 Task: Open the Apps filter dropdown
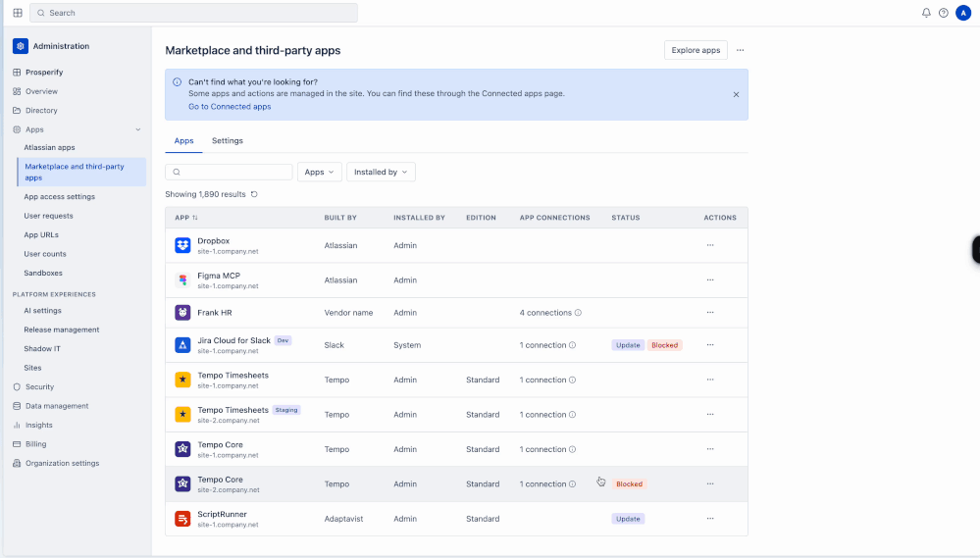click(320, 172)
